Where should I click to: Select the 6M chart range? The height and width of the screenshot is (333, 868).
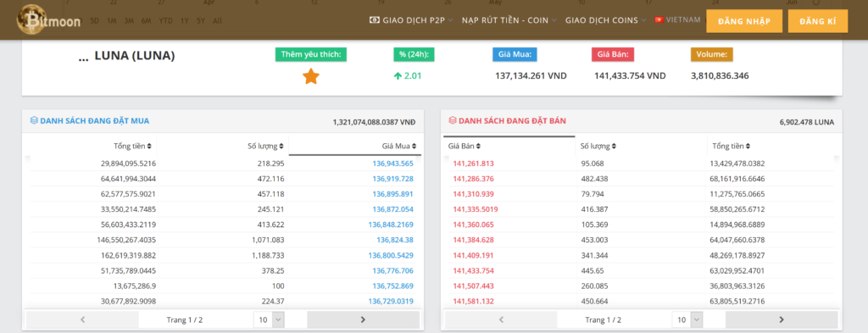point(146,21)
